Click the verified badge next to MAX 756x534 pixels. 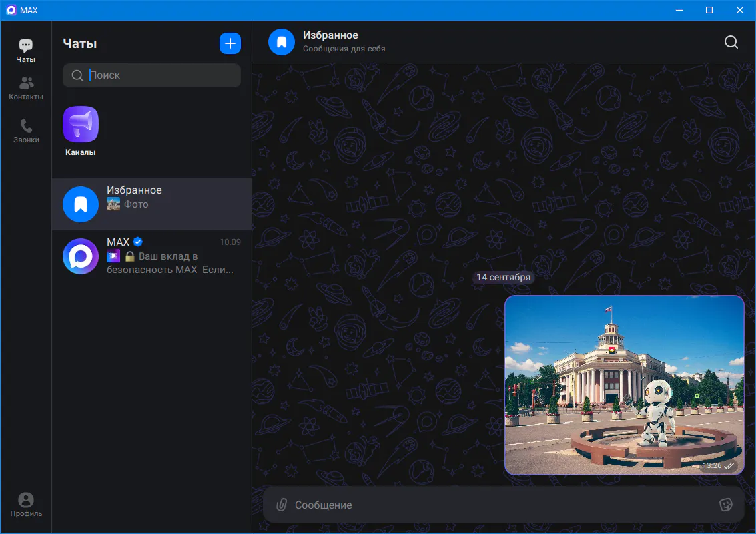point(138,242)
